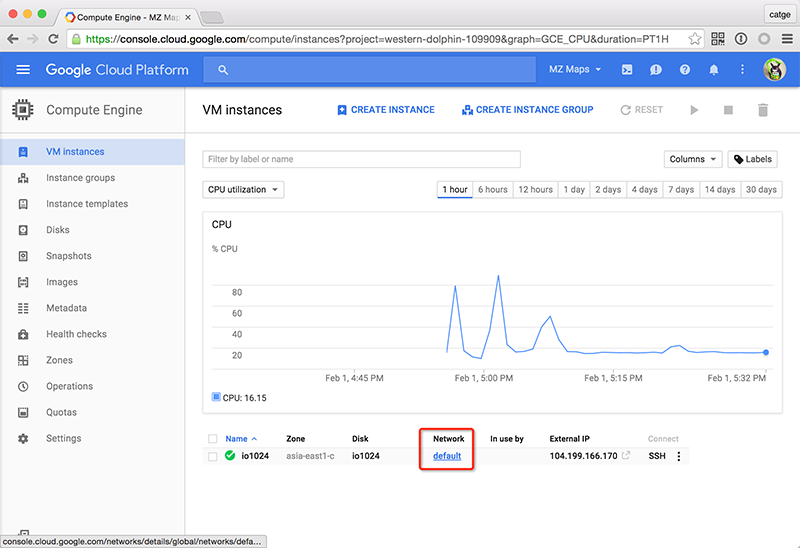Viewport: 800px width, 548px height.
Task: Click the browser reload button
Action: pos(53,39)
